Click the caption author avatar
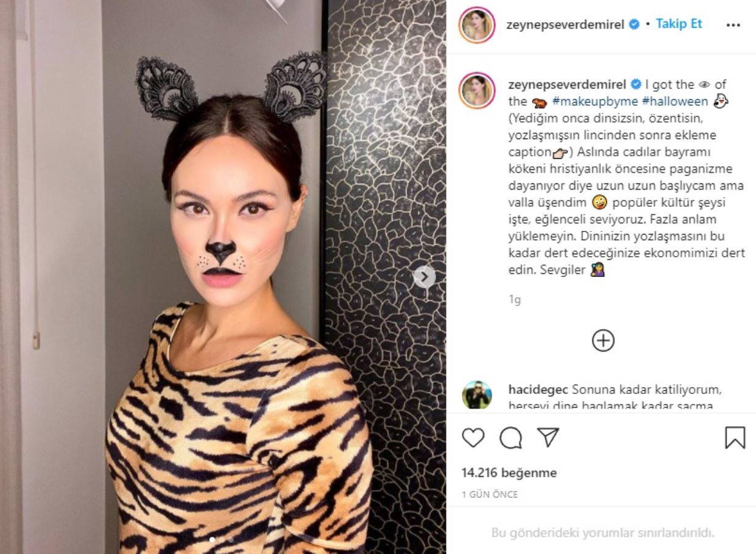756x554 pixels. point(477,90)
